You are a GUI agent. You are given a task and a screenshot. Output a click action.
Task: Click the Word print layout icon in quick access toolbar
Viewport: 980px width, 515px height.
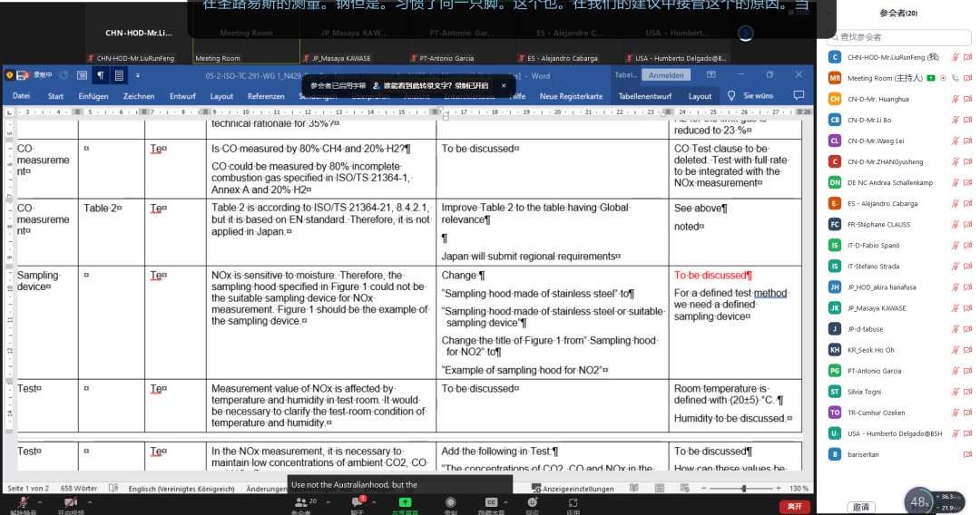(82, 75)
